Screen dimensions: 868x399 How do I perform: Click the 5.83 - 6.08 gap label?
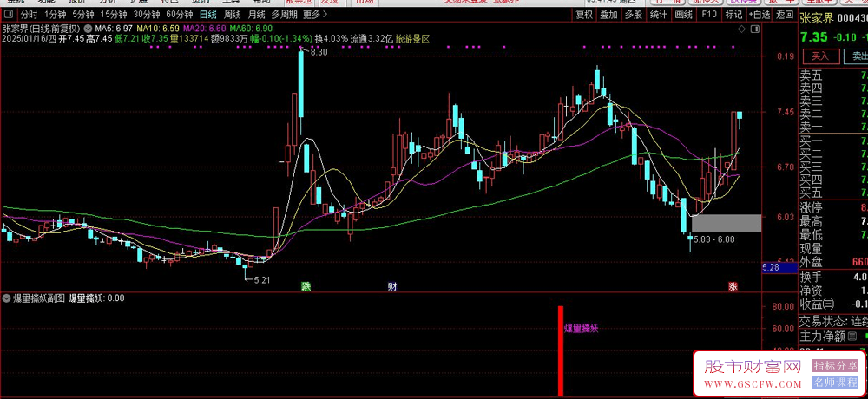point(714,241)
